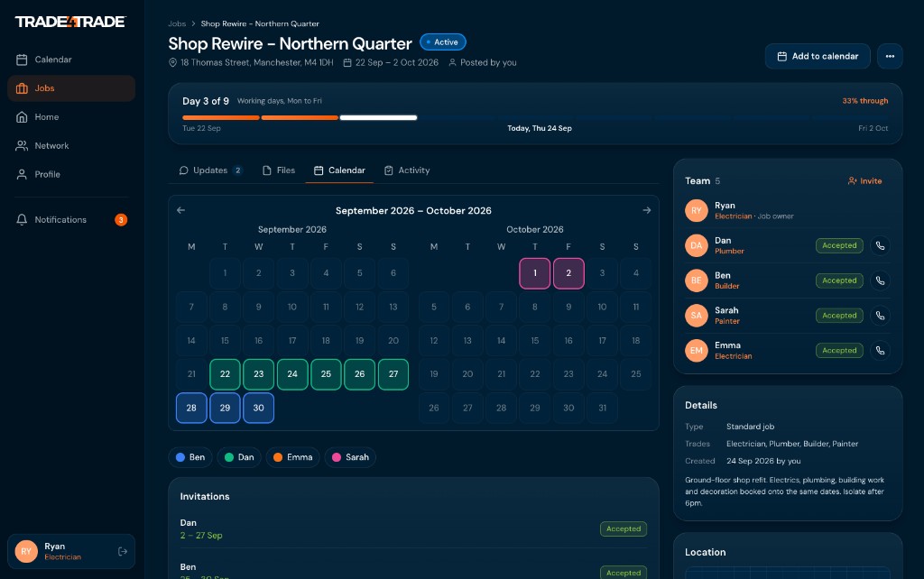Go to next month with right arrow
The height and width of the screenshot is (579, 924).
[x=646, y=210]
